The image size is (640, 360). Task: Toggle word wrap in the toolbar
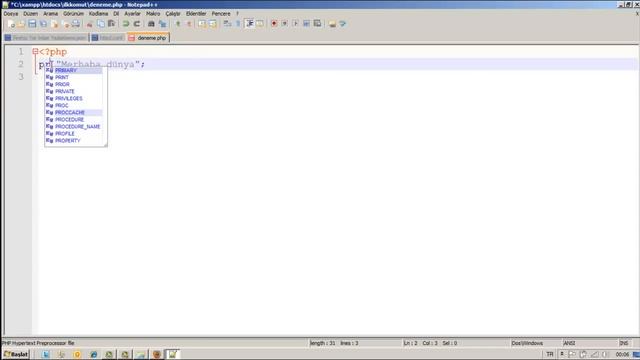click(227, 24)
